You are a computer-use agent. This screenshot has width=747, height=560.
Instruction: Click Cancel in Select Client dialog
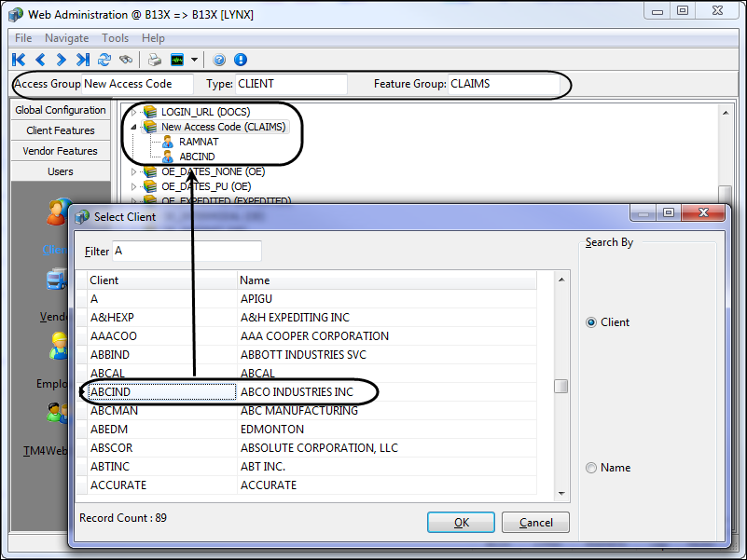535,523
